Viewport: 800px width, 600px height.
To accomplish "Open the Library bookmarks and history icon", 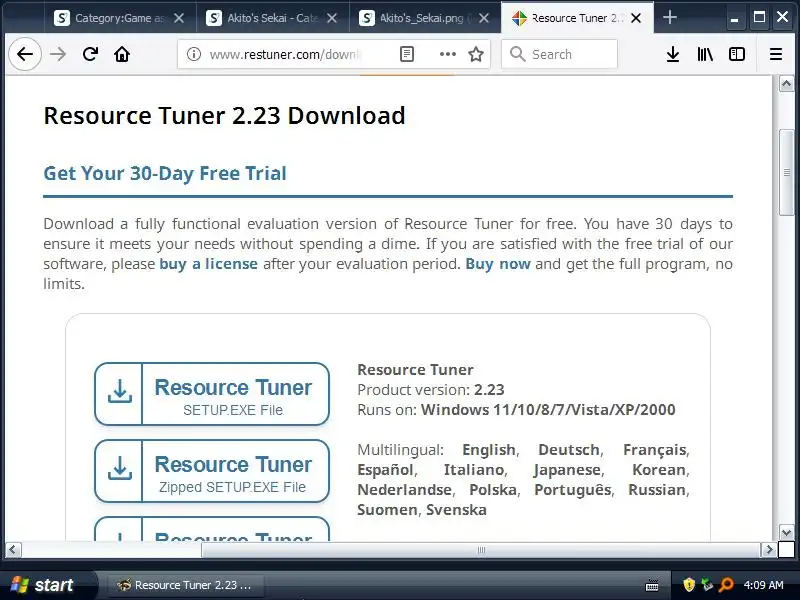I will pyautogui.click(x=705, y=54).
